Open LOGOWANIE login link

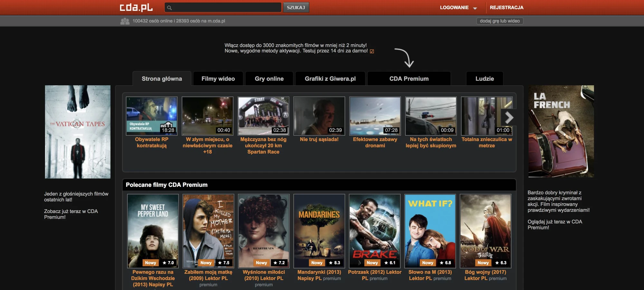point(454,7)
